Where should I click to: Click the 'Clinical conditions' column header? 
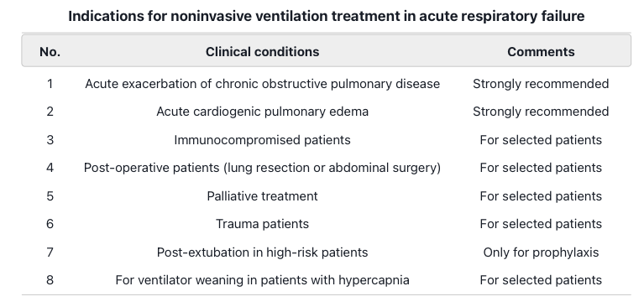262,52
